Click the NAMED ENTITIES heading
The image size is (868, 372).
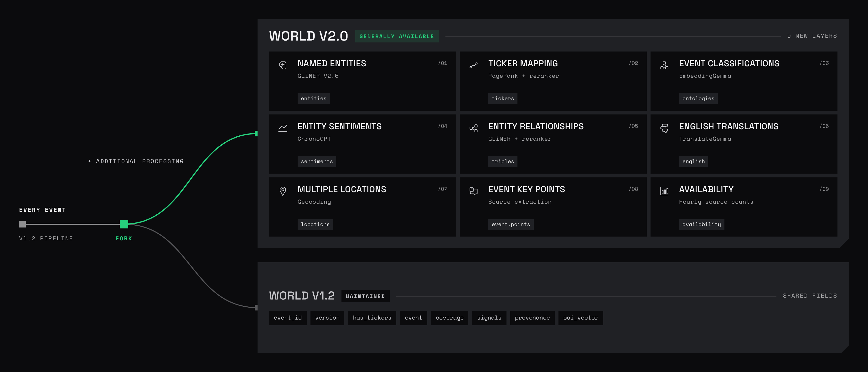pyautogui.click(x=331, y=63)
